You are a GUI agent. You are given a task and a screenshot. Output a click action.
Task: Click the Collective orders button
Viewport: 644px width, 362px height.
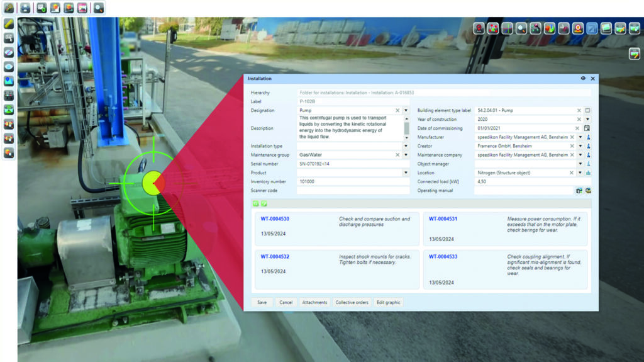click(x=352, y=302)
